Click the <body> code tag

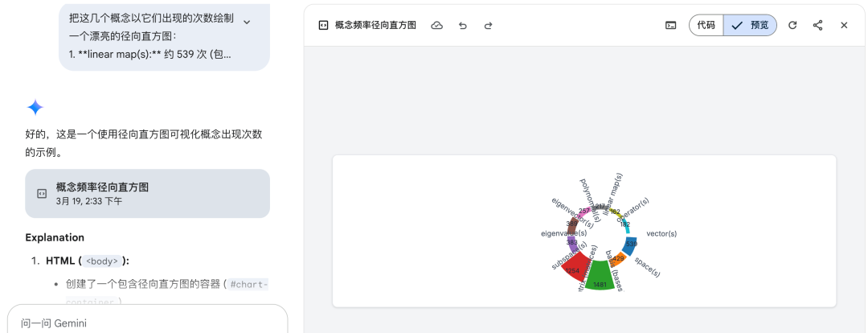point(102,261)
